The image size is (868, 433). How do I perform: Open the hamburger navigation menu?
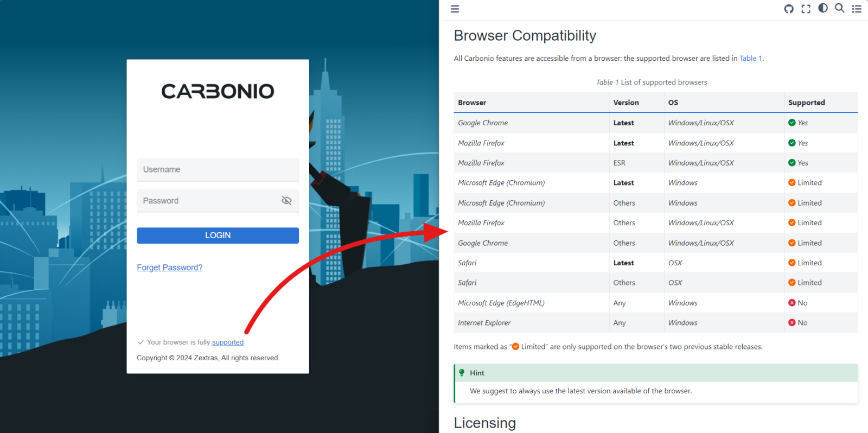pyautogui.click(x=455, y=9)
